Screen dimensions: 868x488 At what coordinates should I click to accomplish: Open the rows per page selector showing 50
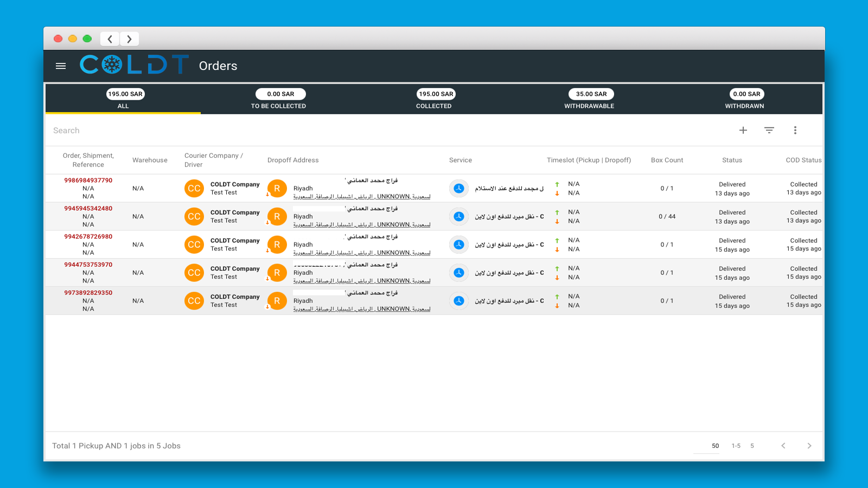coord(715,446)
